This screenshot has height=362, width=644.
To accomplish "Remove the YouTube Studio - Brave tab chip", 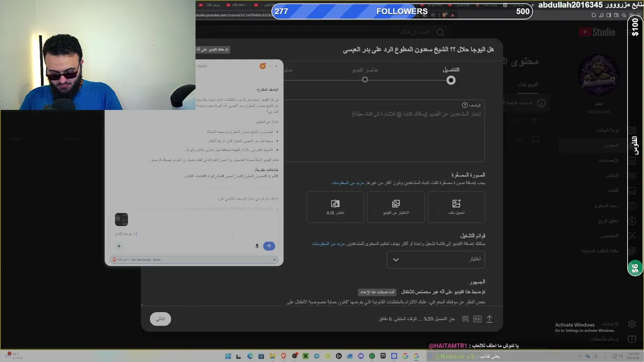I will click(275, 259).
